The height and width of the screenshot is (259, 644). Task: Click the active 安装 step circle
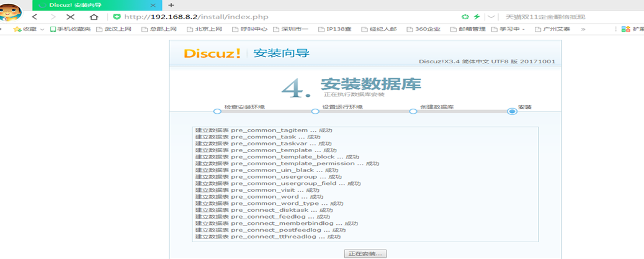[512, 111]
